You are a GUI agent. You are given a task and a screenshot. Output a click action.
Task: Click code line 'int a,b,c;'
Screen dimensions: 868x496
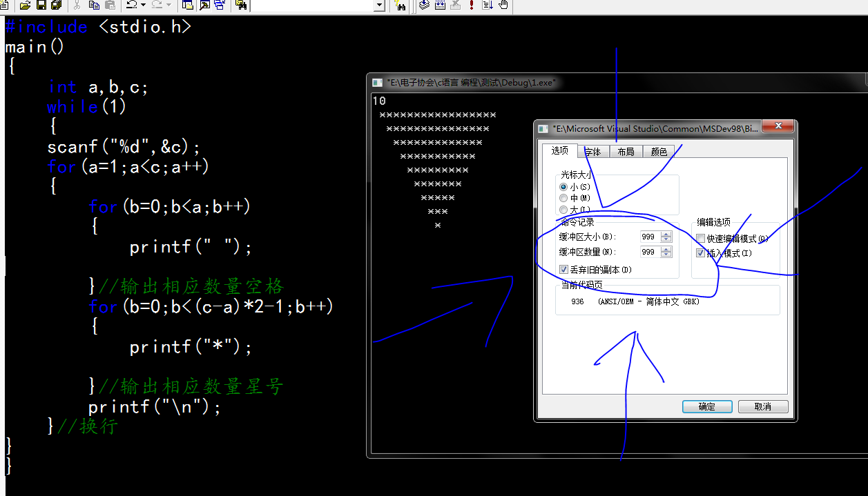[98, 87]
